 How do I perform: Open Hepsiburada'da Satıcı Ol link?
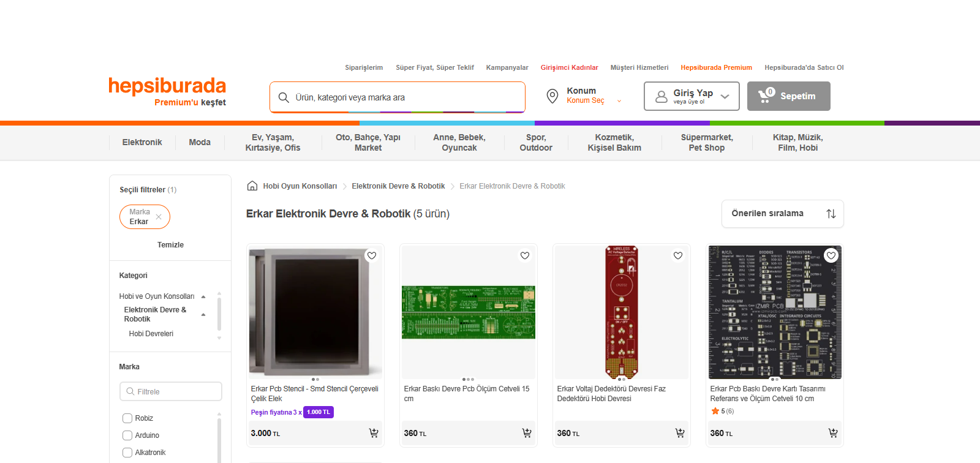[804, 67]
